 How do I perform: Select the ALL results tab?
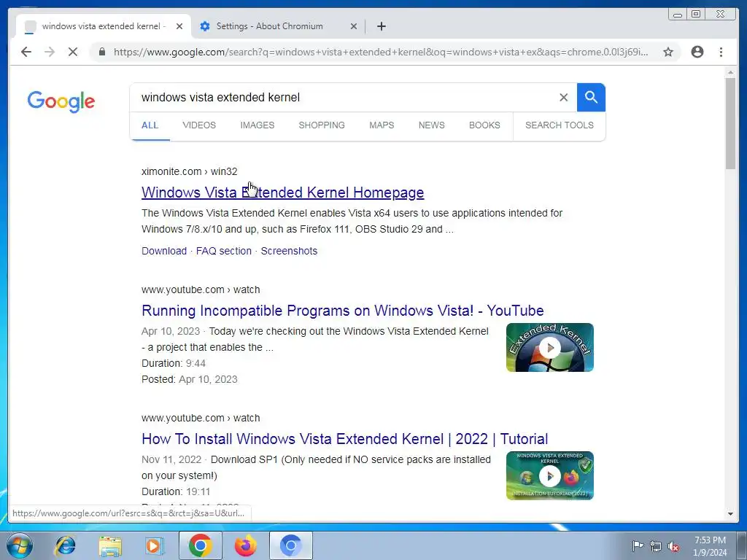pyautogui.click(x=150, y=125)
